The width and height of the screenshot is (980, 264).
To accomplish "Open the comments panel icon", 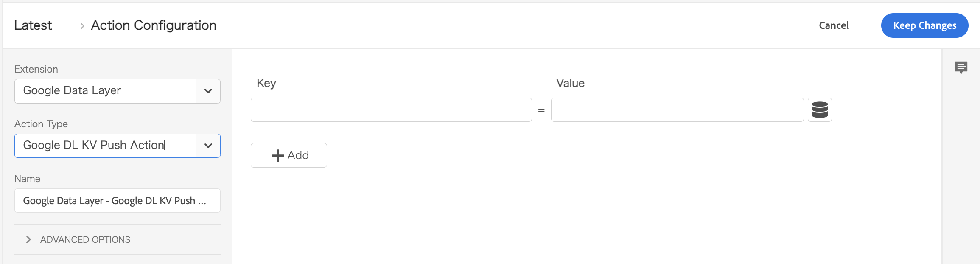I will point(961,67).
